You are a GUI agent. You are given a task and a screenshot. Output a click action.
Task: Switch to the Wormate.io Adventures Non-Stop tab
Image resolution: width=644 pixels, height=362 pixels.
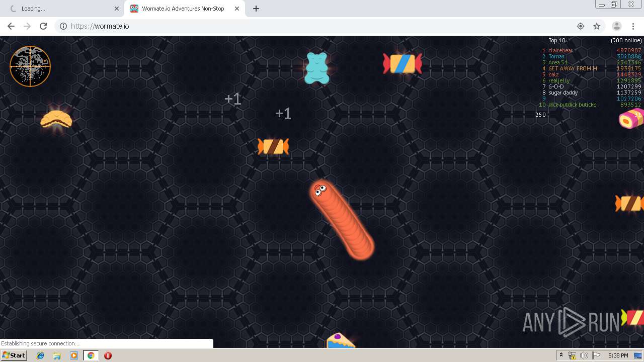[x=185, y=9]
